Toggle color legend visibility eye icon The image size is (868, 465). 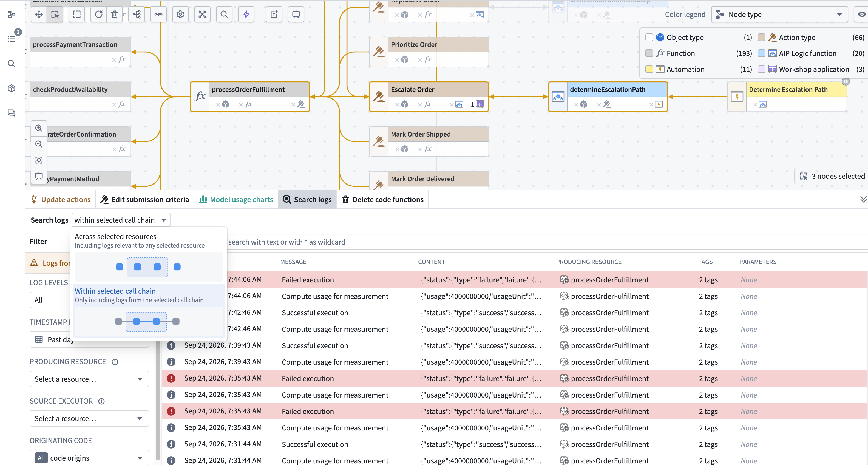861,15
